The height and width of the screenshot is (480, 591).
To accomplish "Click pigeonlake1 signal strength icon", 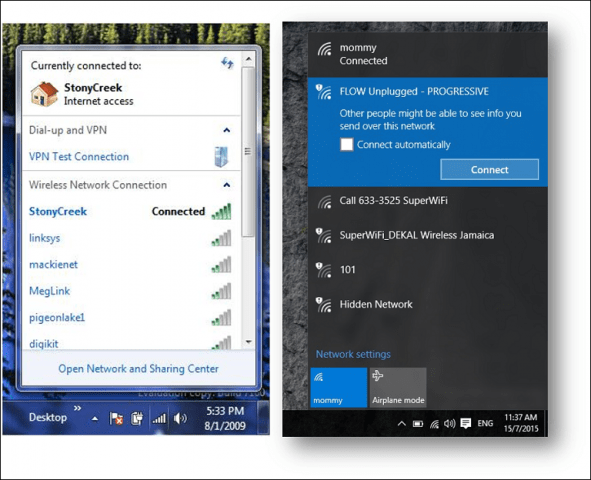I will (x=221, y=318).
